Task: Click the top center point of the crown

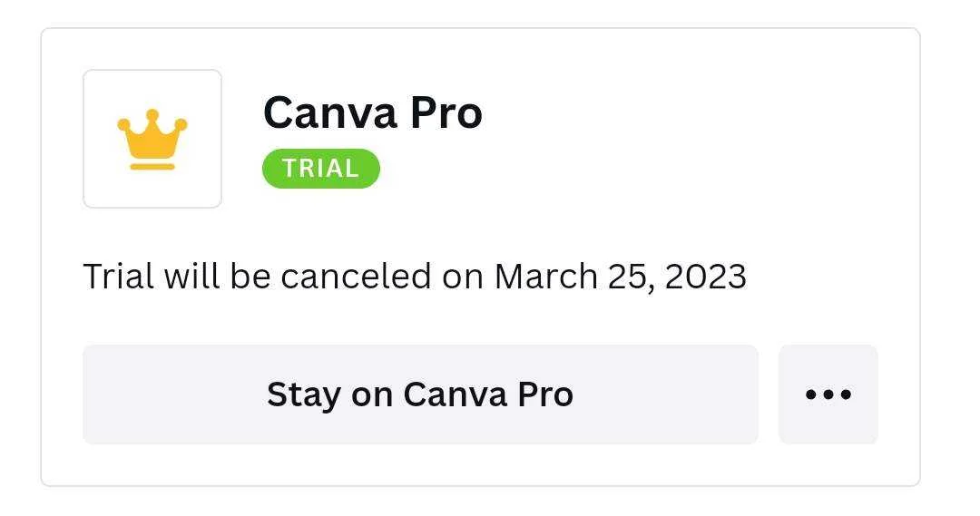Action: coord(152,114)
